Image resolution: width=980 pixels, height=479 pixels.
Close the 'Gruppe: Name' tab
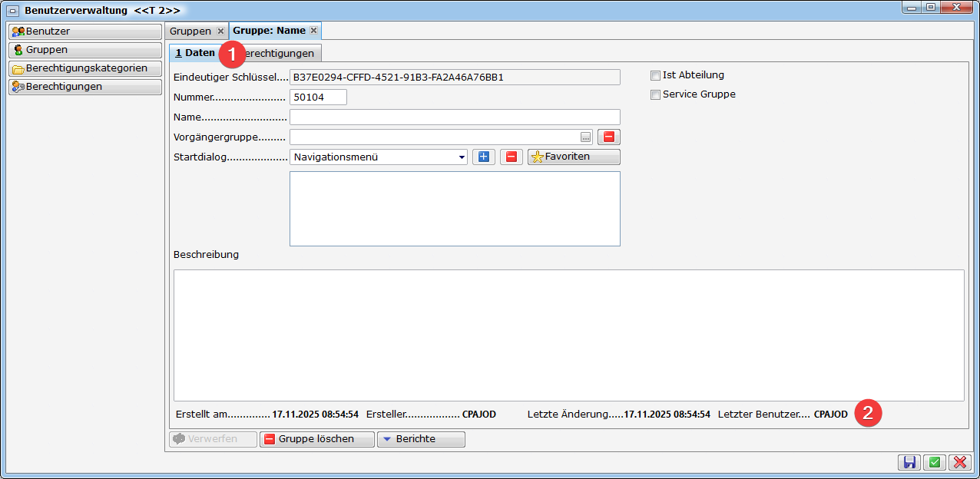tap(313, 31)
